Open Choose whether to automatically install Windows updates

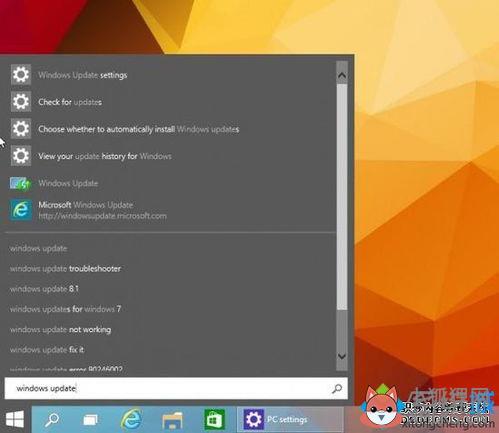tap(139, 129)
